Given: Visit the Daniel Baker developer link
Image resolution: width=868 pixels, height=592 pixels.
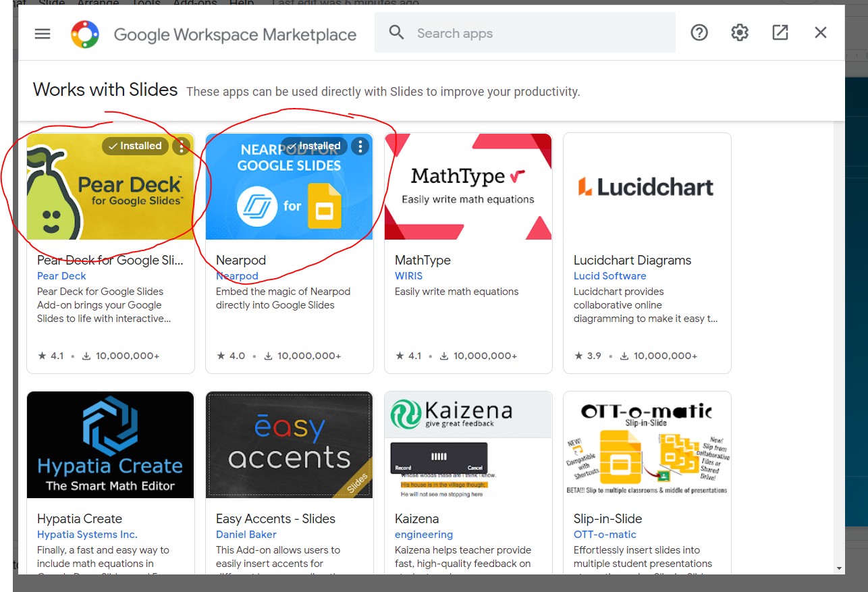Looking at the screenshot, I should tap(246, 535).
